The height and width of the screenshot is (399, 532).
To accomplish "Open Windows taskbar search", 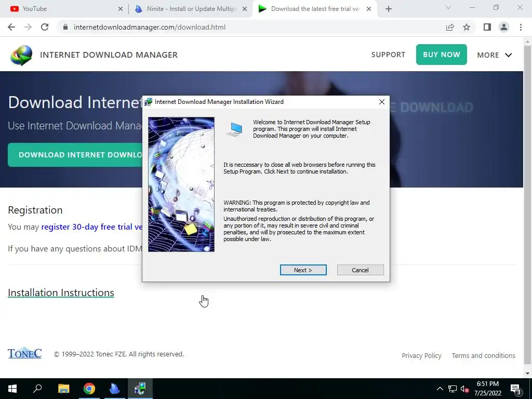I will pos(37,389).
